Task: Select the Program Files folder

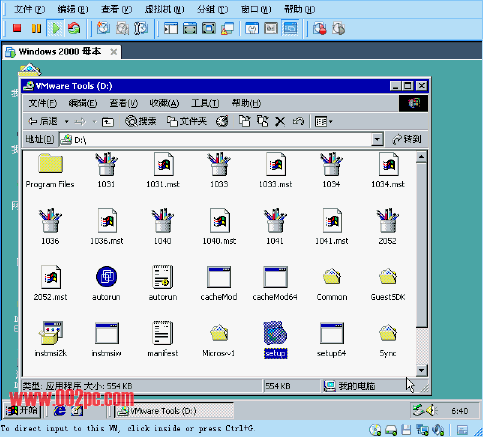Action: click(x=50, y=171)
